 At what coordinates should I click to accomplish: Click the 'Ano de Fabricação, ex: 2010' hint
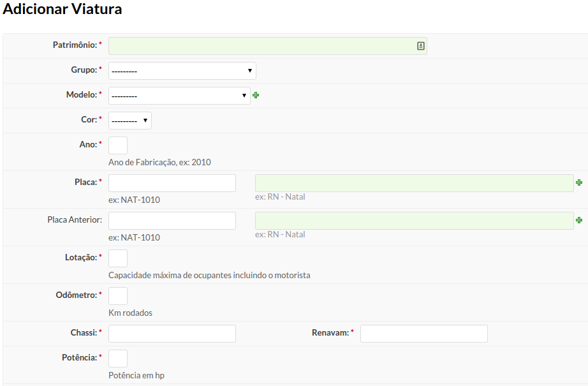159,163
